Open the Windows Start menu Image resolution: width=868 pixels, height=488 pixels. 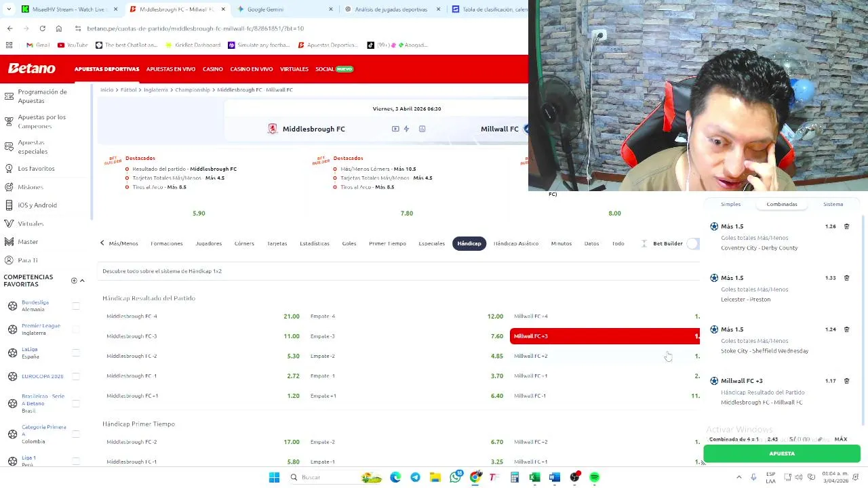274,477
